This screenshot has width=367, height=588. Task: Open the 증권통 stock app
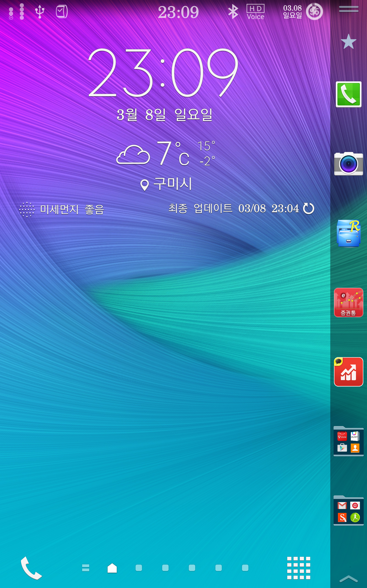pos(348,302)
